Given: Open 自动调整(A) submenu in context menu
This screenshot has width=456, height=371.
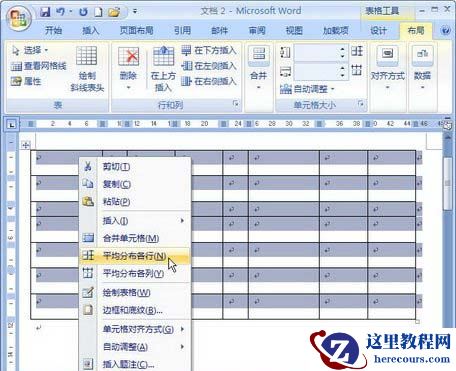Looking at the screenshot, I should point(135,347).
